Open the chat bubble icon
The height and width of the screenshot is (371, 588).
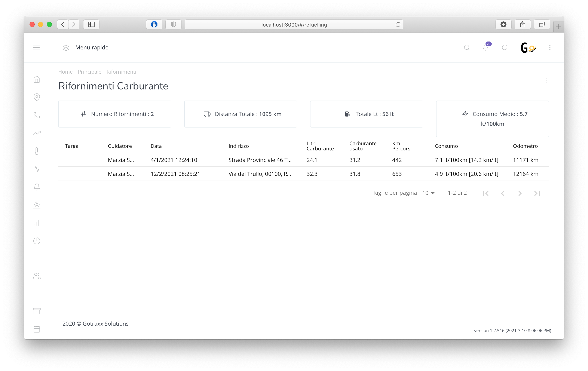504,48
